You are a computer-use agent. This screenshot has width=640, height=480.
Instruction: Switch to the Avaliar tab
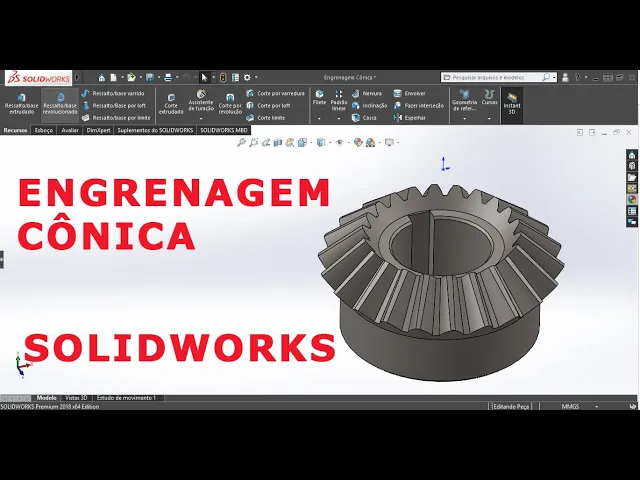pos(70,130)
